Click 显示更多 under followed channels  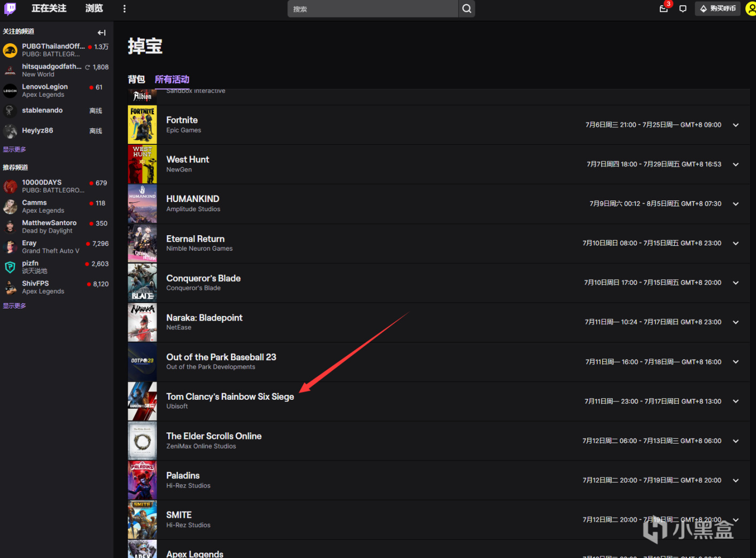[x=14, y=150]
